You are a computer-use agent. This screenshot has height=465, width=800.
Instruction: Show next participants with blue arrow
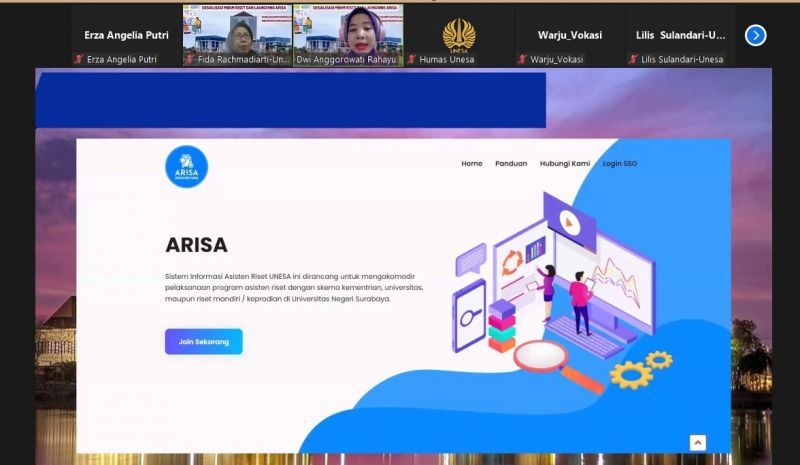[x=755, y=35]
